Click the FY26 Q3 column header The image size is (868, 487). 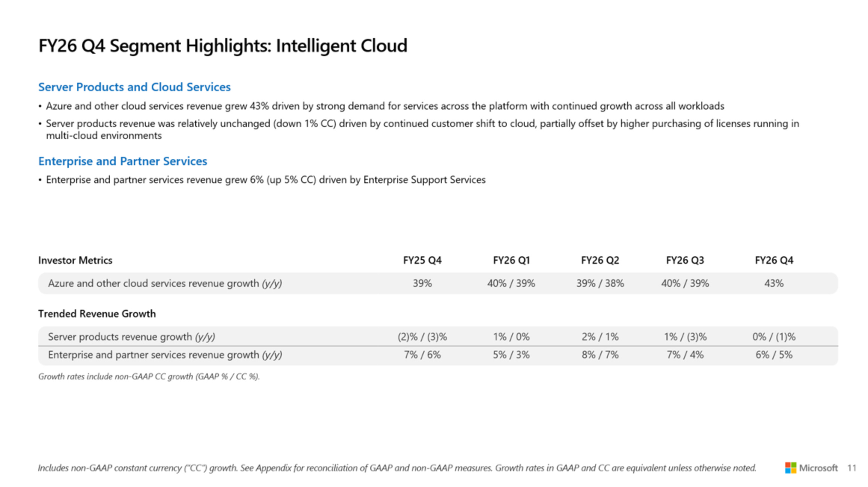685,260
